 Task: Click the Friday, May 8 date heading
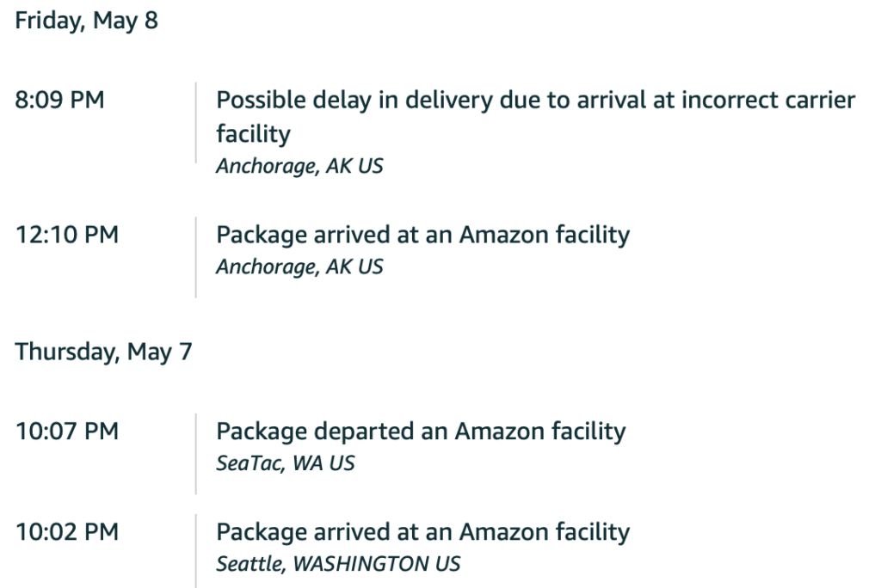[87, 21]
